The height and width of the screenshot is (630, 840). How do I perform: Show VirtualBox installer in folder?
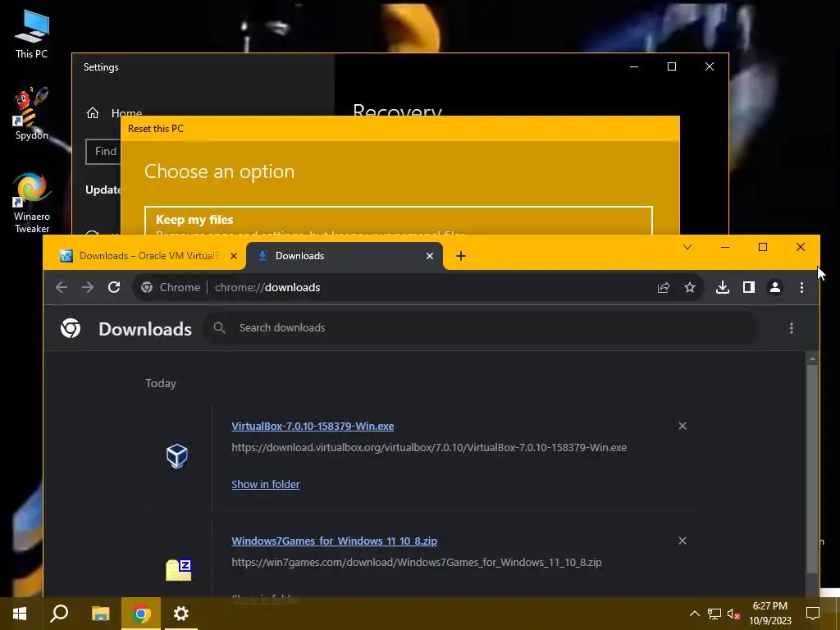266,484
